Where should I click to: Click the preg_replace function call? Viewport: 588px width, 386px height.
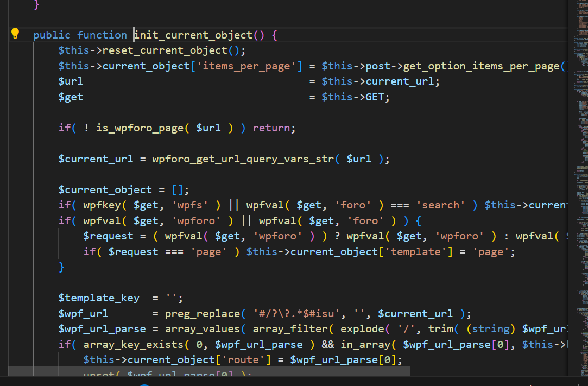tap(203, 314)
